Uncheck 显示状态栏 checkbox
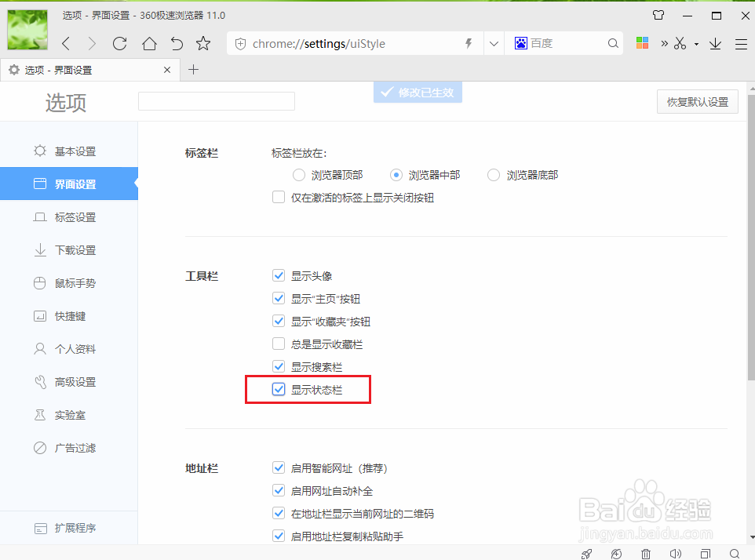The image size is (755, 560). pyautogui.click(x=279, y=389)
